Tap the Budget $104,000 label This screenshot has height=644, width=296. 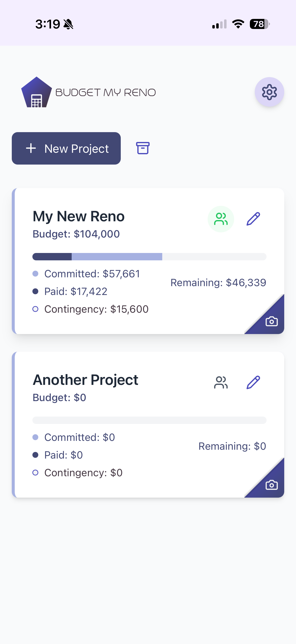tap(76, 234)
